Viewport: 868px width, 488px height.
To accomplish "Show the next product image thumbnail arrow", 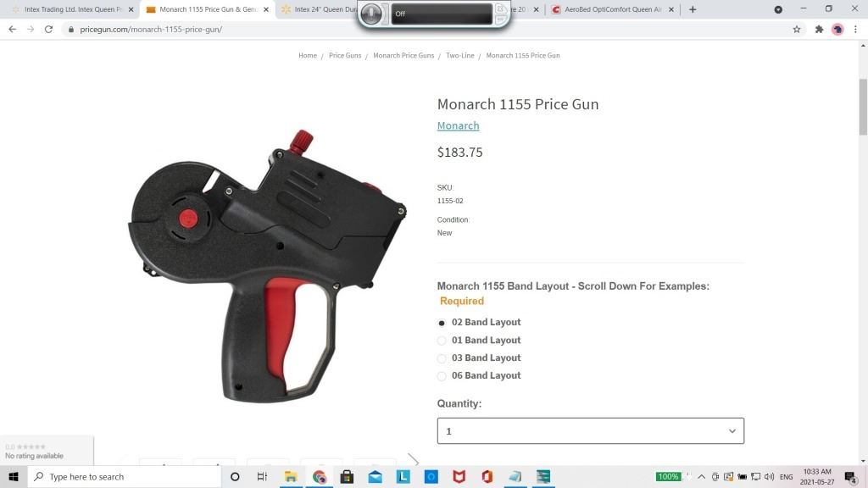I will click(x=414, y=460).
